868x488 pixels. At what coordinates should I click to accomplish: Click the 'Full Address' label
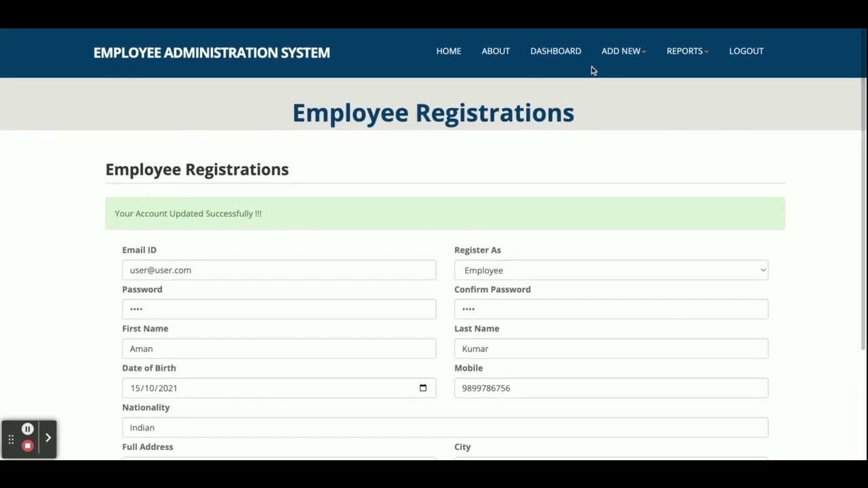[147, 447]
